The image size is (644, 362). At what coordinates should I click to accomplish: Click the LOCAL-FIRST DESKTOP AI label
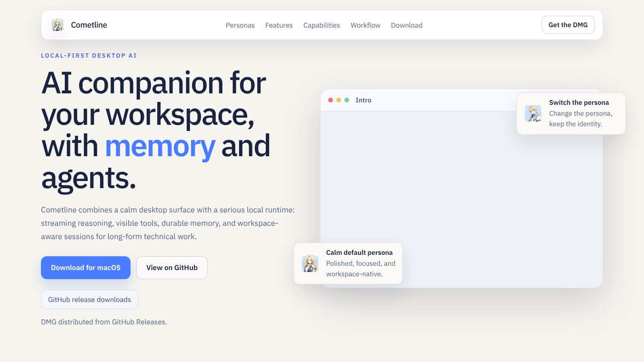(89, 56)
